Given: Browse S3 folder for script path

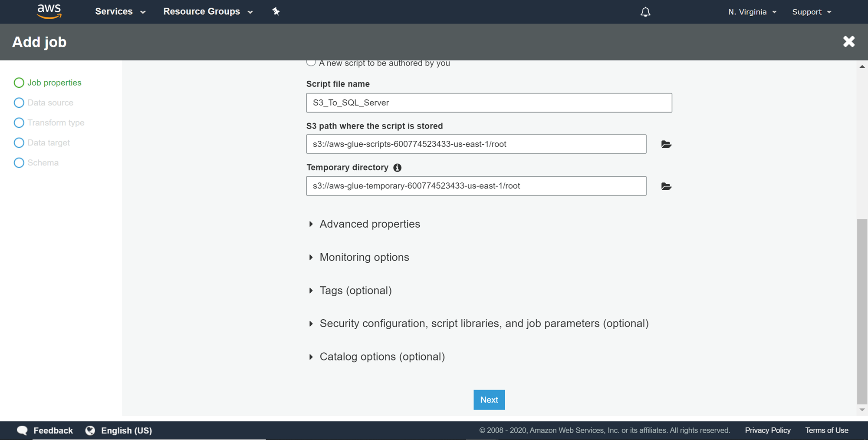Looking at the screenshot, I should [x=666, y=144].
